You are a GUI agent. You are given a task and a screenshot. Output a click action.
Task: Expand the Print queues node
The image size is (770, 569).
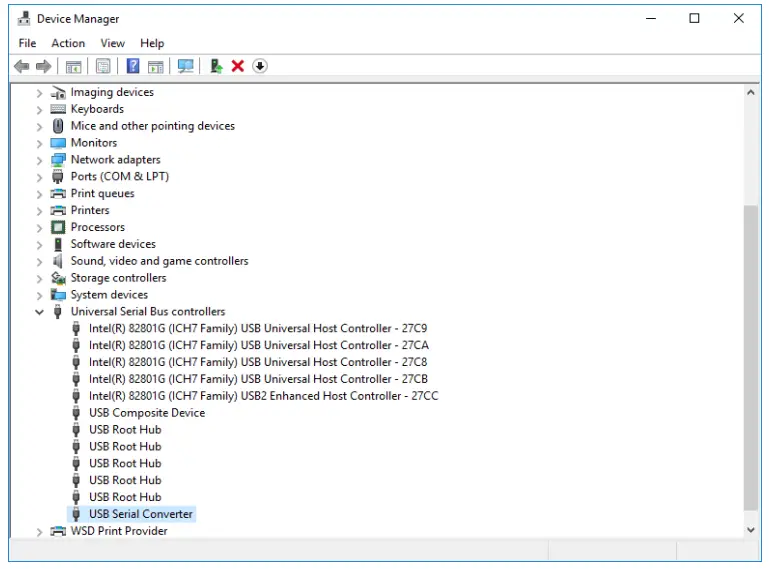point(39,194)
